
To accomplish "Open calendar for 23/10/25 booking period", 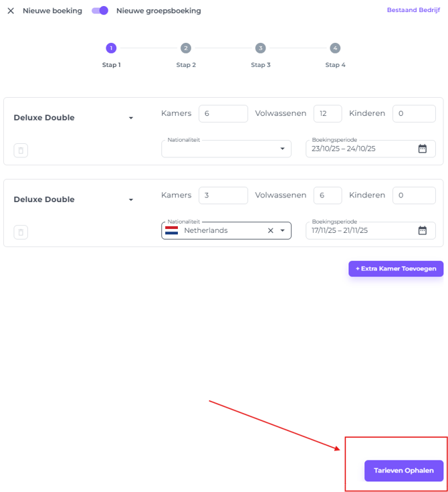I will click(x=422, y=149).
